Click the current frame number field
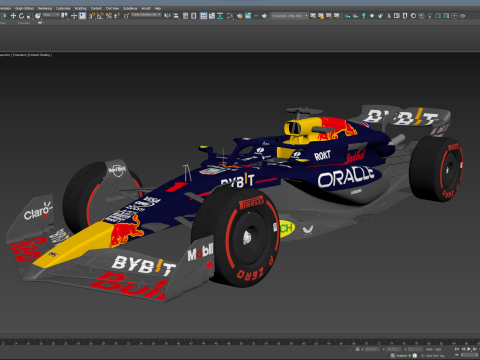 point(469,355)
